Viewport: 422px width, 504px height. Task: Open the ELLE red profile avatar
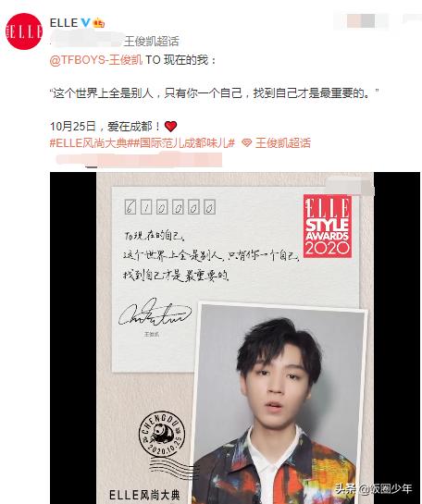click(24, 31)
